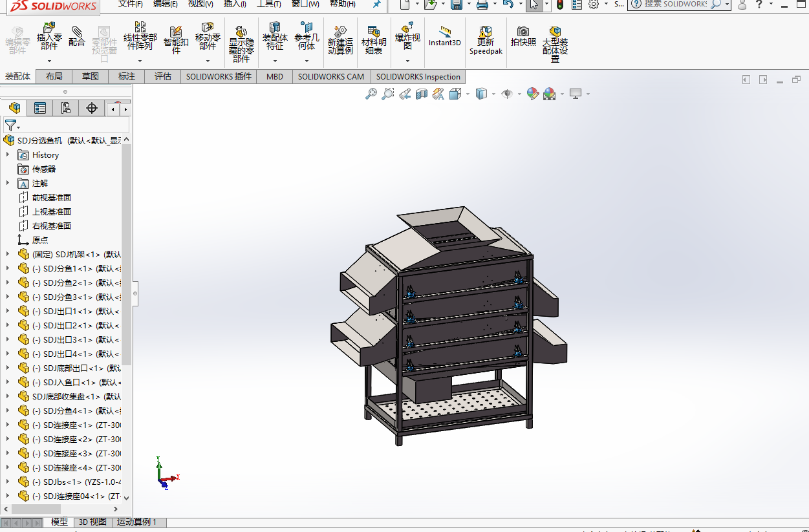Viewport: 809px width, 532px height.
Task: Open DimXpertManager crosshair tab
Action: 91,108
